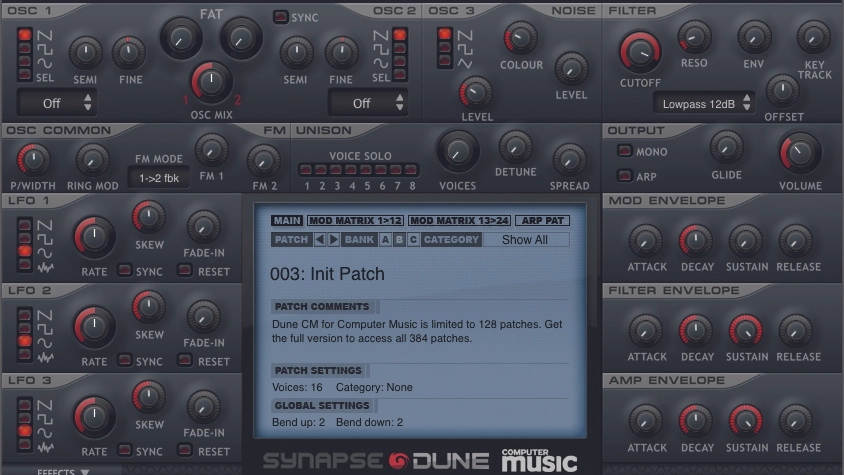
Task: Click the Category: None setting
Action: point(374,387)
